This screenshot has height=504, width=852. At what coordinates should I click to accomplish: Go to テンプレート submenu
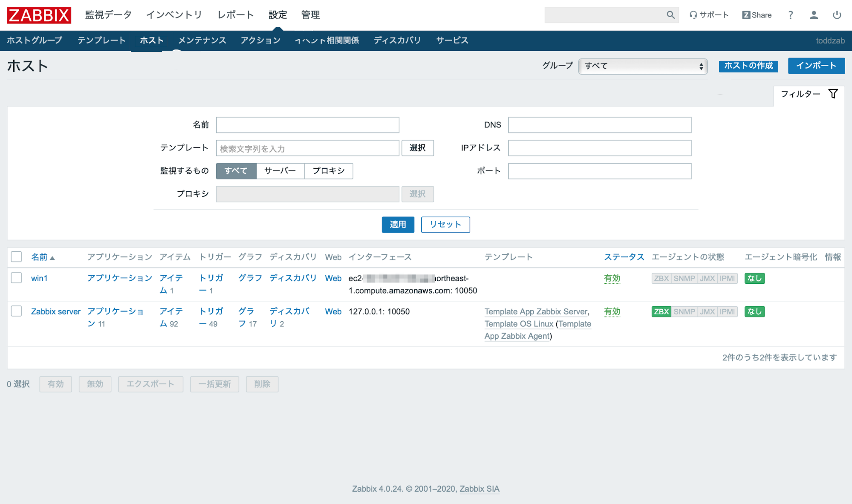[x=101, y=40]
